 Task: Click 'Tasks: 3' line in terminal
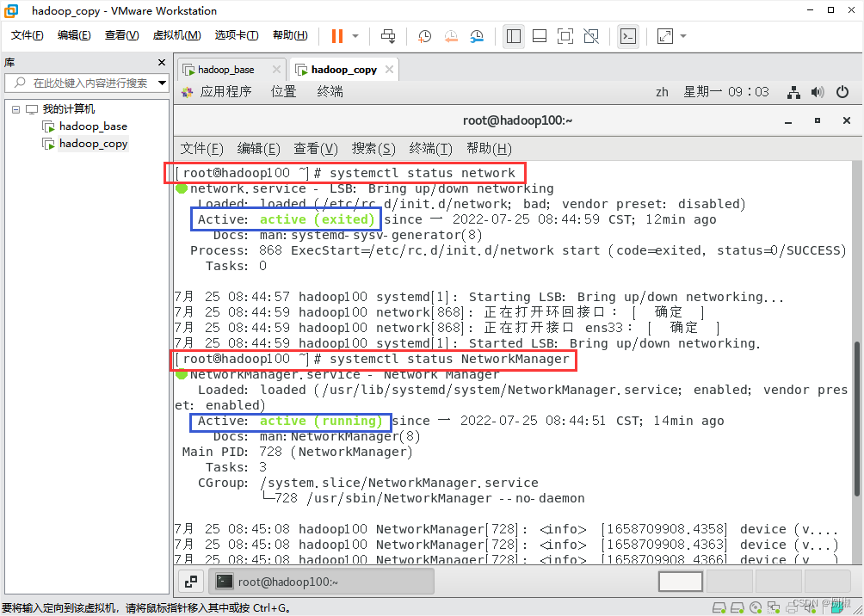(236, 467)
